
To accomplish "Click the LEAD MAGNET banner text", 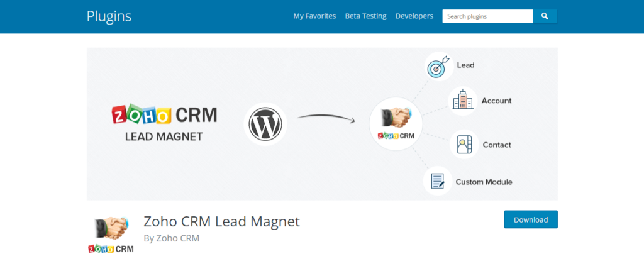I will coord(164,136).
